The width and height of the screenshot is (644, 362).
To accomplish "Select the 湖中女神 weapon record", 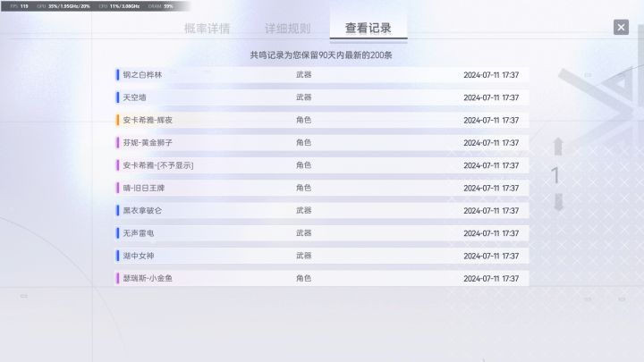I will pyautogui.click(x=322, y=256).
